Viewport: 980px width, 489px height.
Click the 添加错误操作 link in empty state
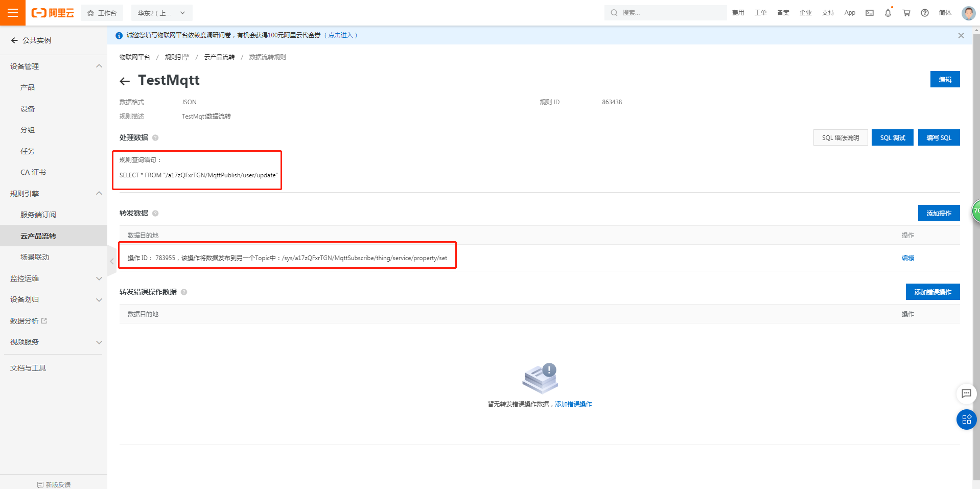point(573,404)
